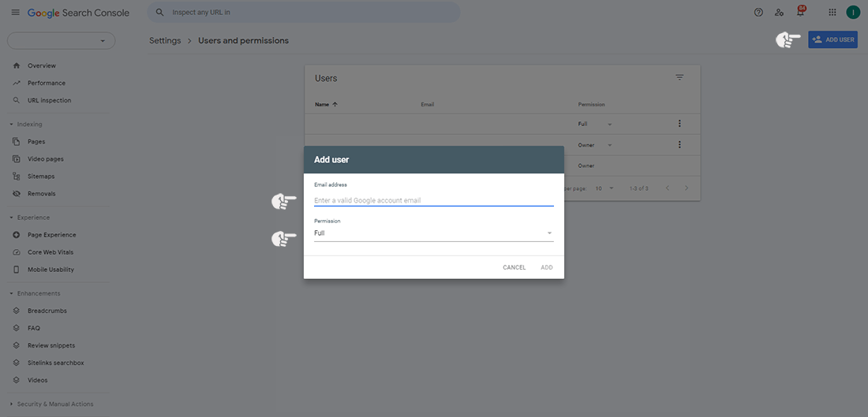Focus the Email address input field
The width and height of the screenshot is (868, 417).
click(433, 200)
